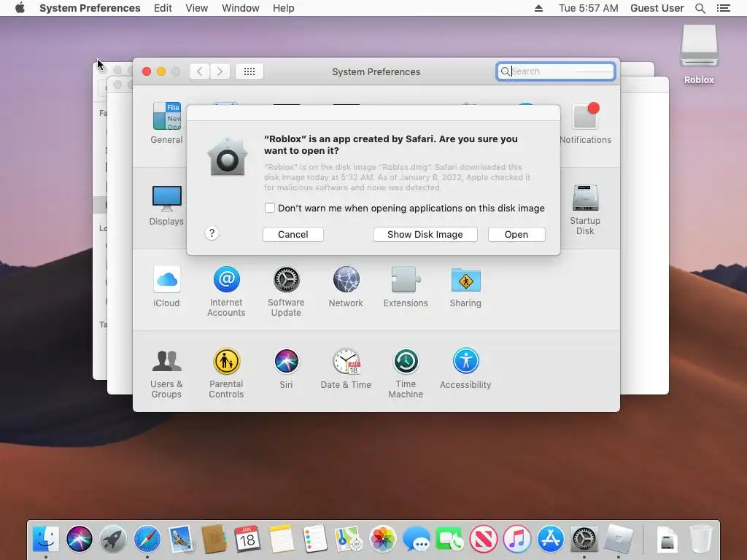Open the Edit menu

163,8
